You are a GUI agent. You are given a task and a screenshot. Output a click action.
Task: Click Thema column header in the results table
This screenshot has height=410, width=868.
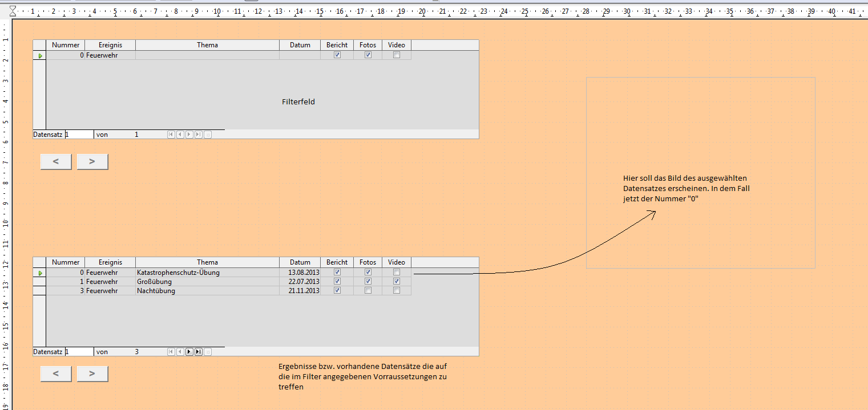(x=208, y=262)
